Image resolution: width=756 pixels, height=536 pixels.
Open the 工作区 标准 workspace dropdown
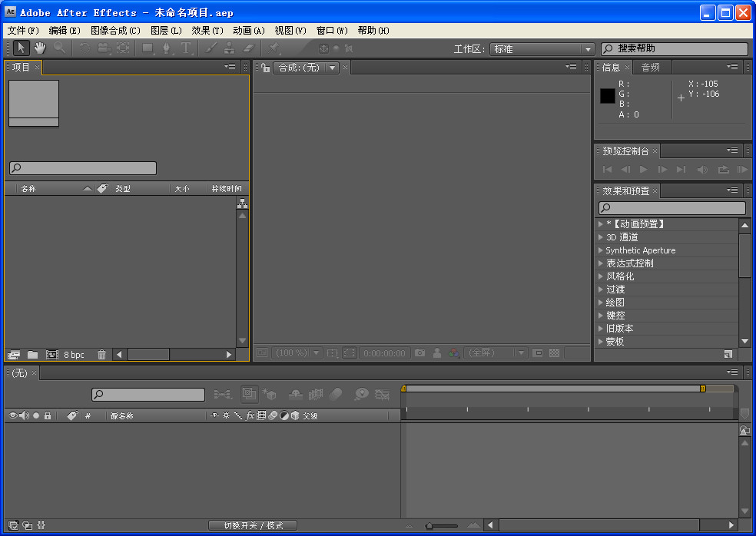tap(543, 49)
